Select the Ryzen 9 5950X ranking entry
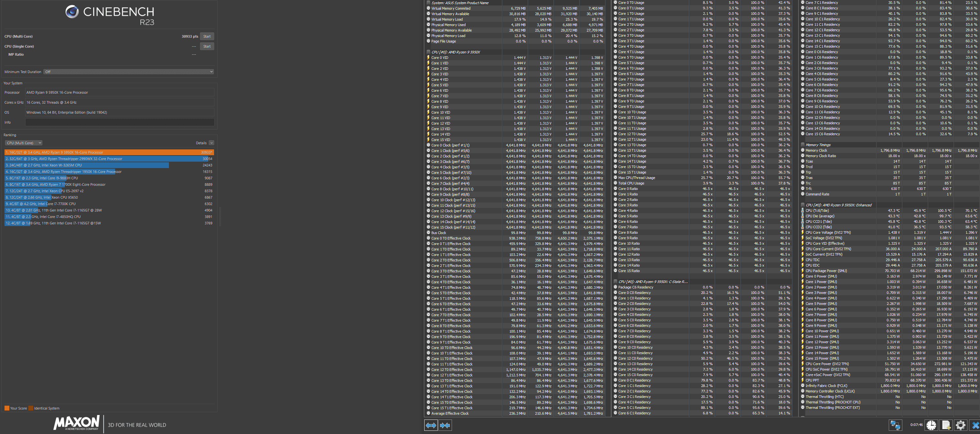Screen dimensions: 980x434 click(x=109, y=152)
